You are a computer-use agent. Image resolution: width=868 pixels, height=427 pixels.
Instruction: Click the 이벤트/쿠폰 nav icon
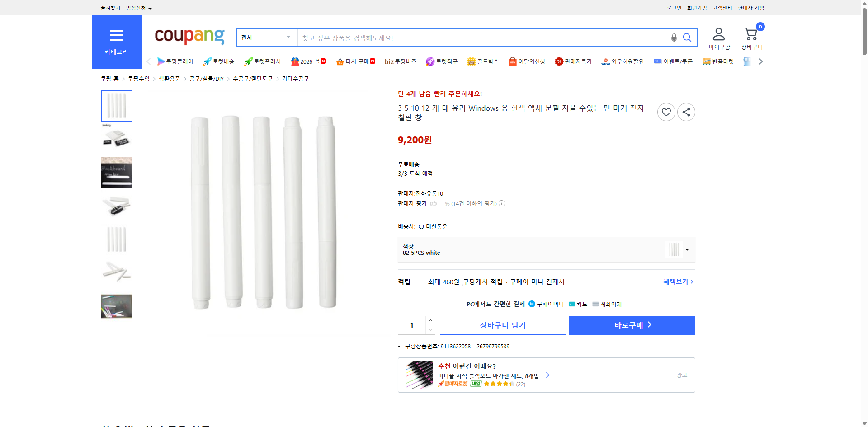click(673, 61)
